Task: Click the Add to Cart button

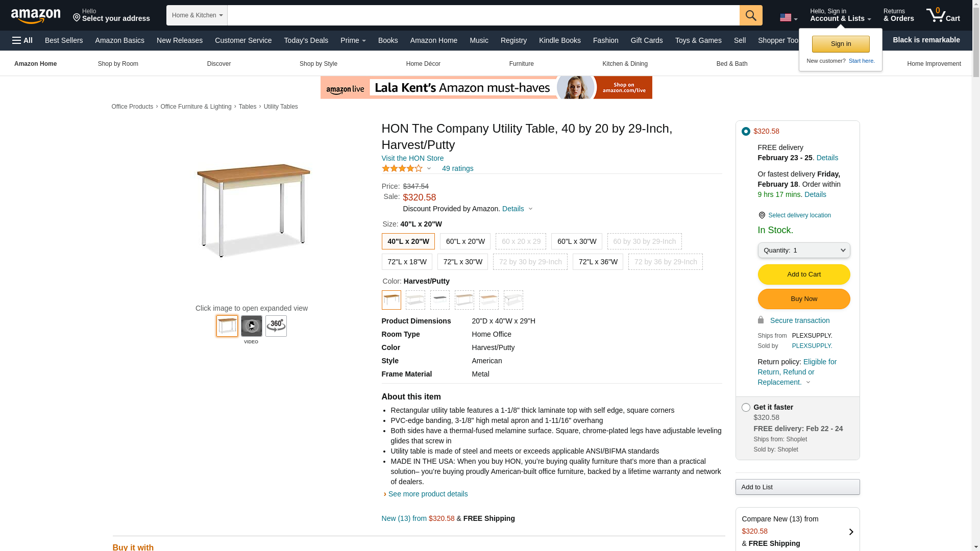Action: 803,274
